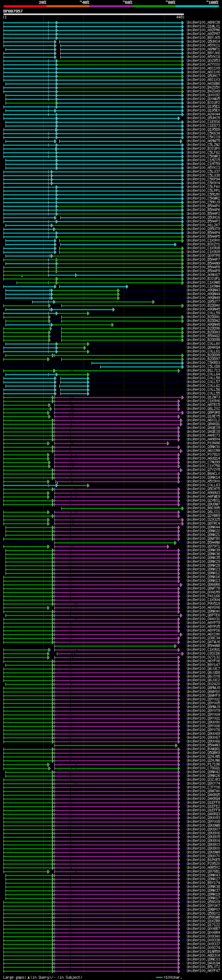
Task: Click the query end position label 448
Action: click(179, 17)
